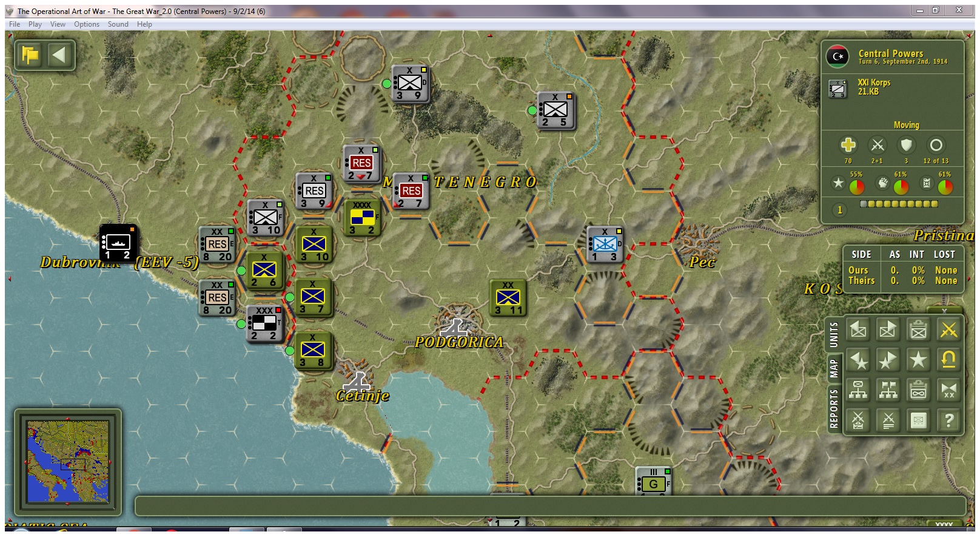
Task: Click the plain star formation icon
Action: pos(918,360)
